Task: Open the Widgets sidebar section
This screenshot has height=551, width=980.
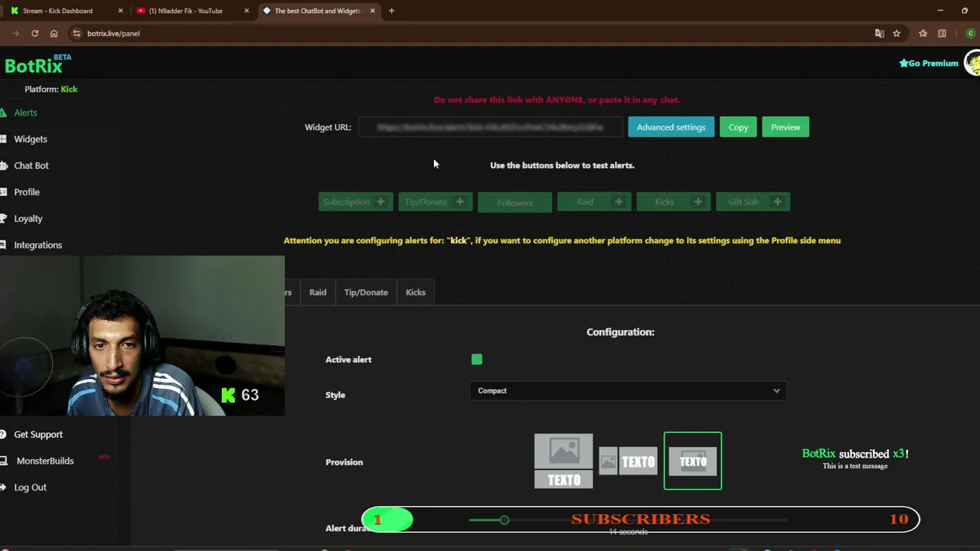Action: pos(31,139)
